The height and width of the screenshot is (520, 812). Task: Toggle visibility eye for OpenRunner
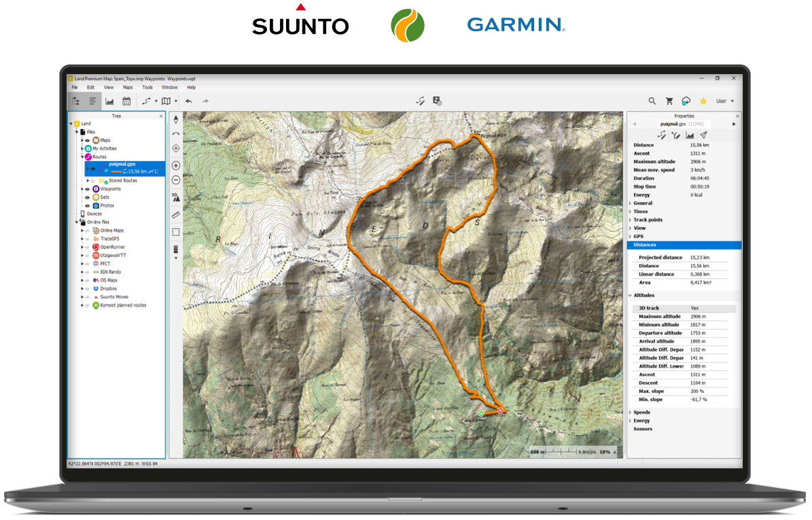click(88, 247)
